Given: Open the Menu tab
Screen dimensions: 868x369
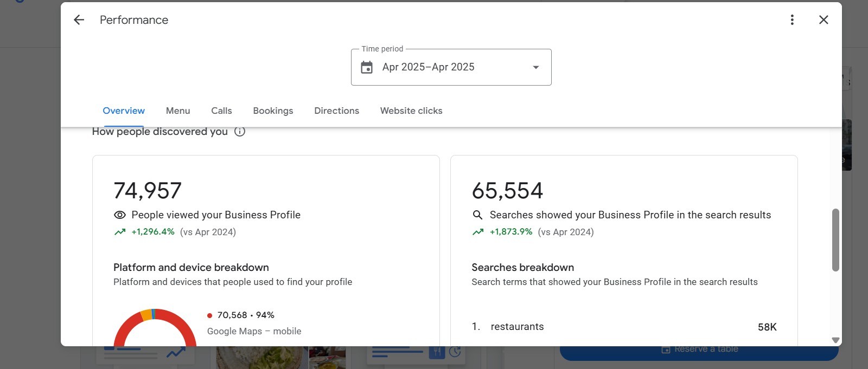Looking at the screenshot, I should [x=178, y=111].
